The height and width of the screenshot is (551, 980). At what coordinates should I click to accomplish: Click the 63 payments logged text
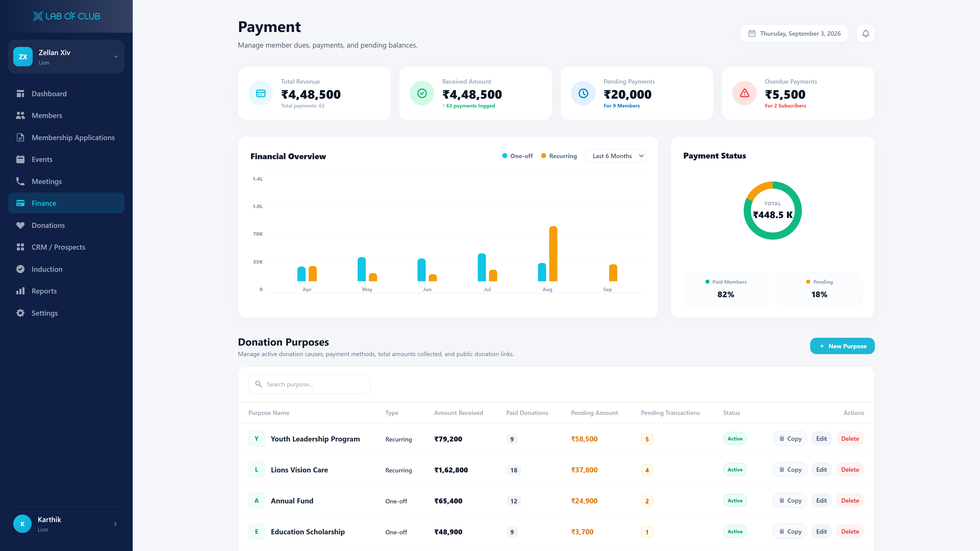point(469,106)
